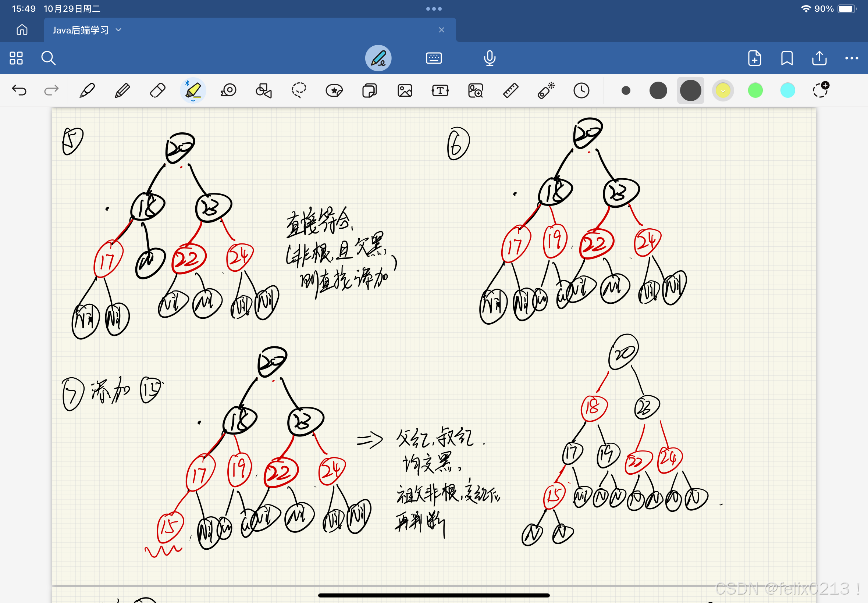868x603 pixels.
Task: Select the text box tool
Action: (x=440, y=91)
